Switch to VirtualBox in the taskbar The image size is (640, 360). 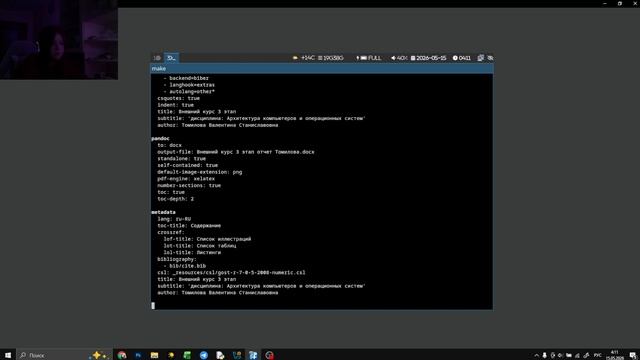pos(236,355)
